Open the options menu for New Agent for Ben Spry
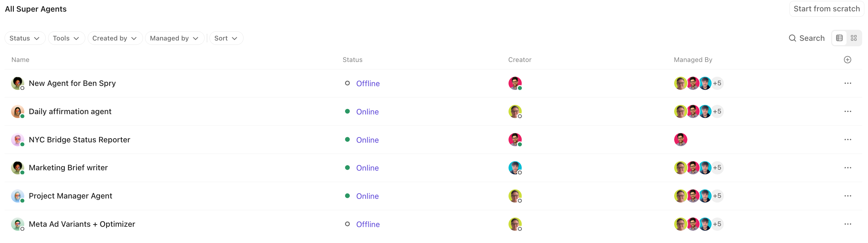This screenshot has width=868, height=243. click(x=848, y=83)
